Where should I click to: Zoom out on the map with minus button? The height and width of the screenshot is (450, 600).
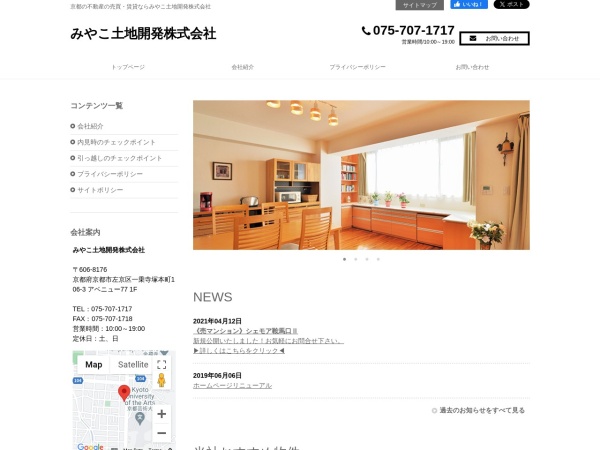(x=161, y=433)
